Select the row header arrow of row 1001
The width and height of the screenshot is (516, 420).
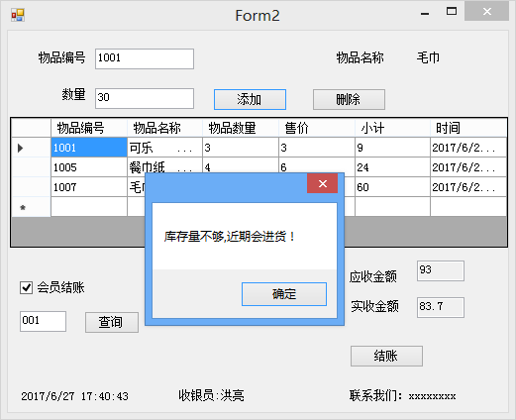31,148
